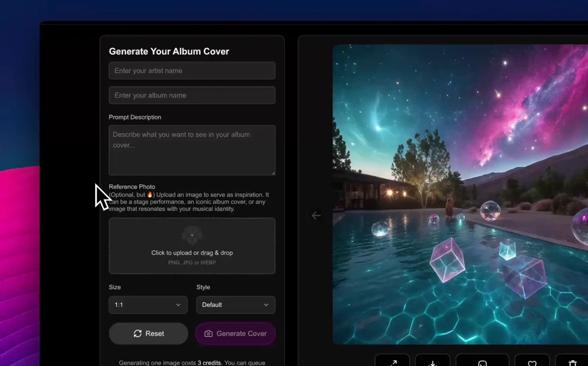Open the Style dropdown set to Default
The width and height of the screenshot is (588, 366).
[x=235, y=305]
